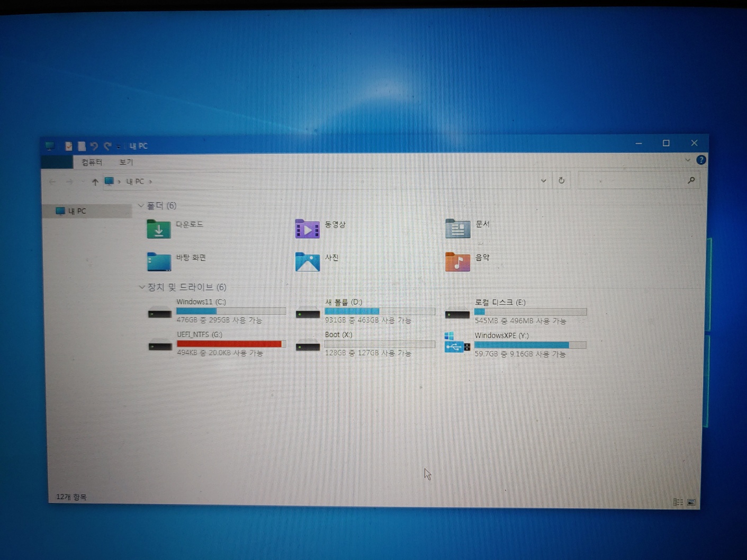Click the Back navigation arrow
This screenshot has height=560, width=747.
point(52,182)
